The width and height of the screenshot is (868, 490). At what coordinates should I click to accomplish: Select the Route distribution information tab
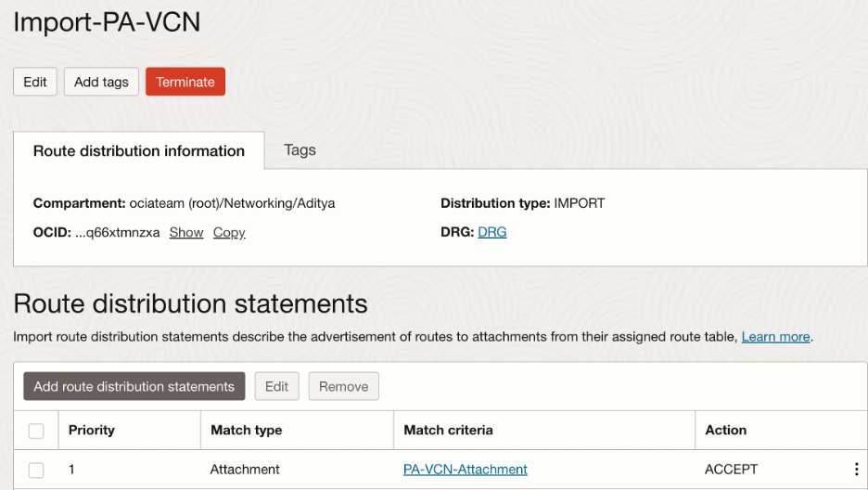(139, 150)
